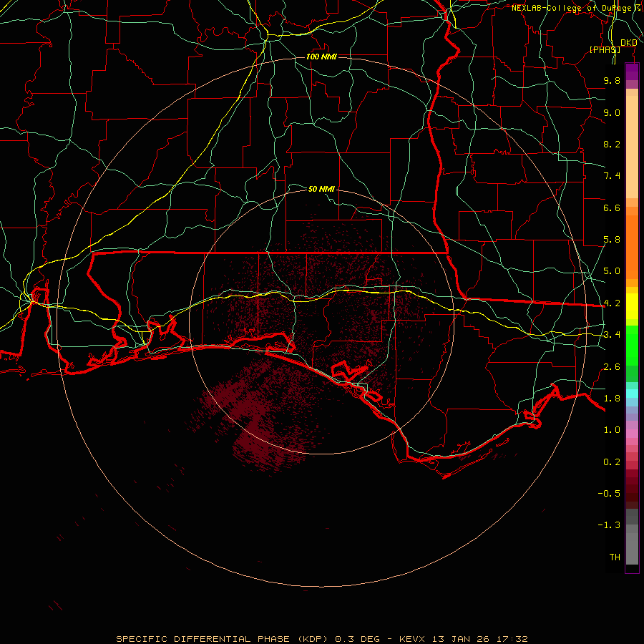Screen dimensions: 644x644
Task: Click the -0.5 value on the color scale
Action: click(x=609, y=494)
